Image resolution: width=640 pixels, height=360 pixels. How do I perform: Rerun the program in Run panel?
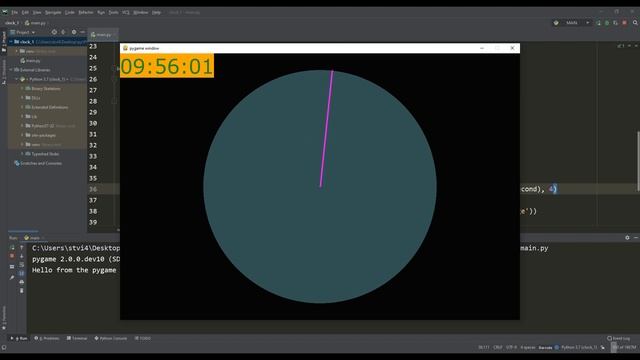point(12,247)
